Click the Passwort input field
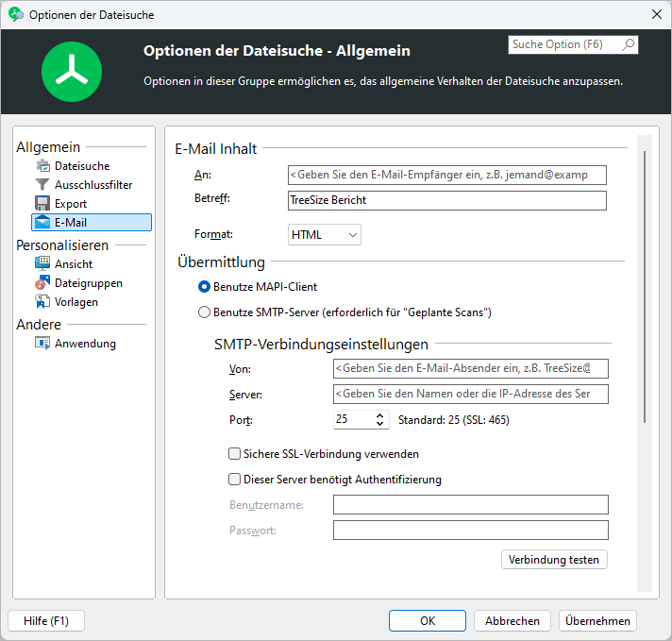 (471, 530)
